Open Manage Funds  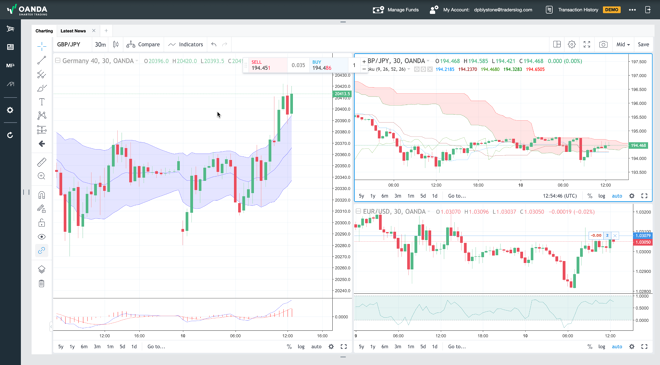coord(396,10)
